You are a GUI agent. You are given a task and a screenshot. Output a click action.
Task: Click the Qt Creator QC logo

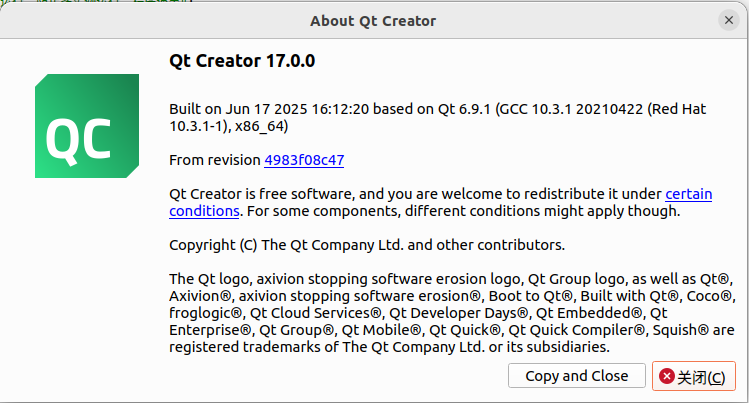click(x=87, y=126)
